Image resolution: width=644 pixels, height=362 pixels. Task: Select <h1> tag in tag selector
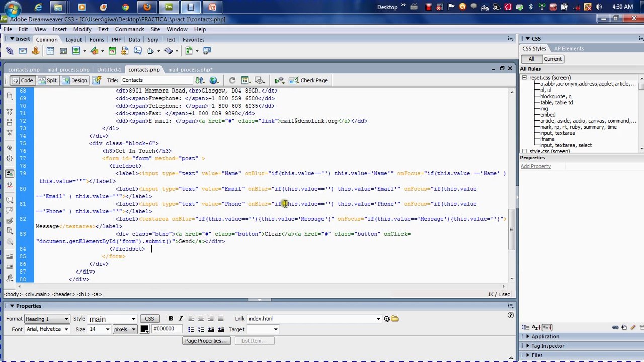[x=83, y=294]
